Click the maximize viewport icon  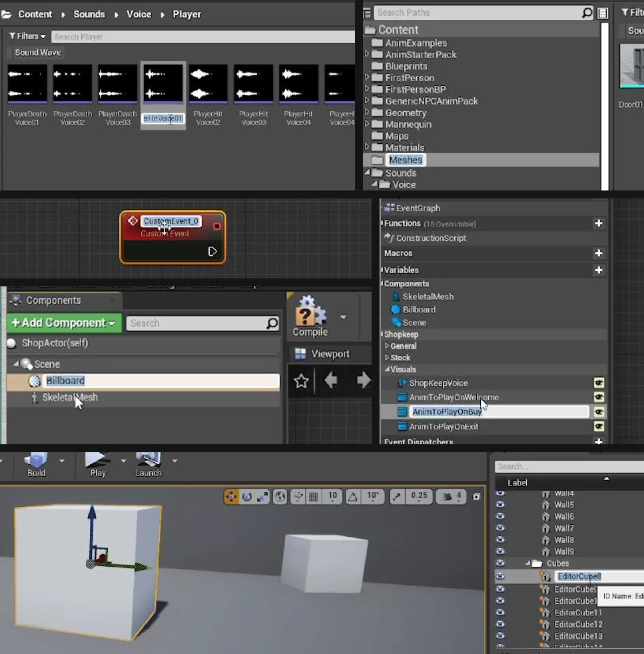pyautogui.click(x=477, y=496)
